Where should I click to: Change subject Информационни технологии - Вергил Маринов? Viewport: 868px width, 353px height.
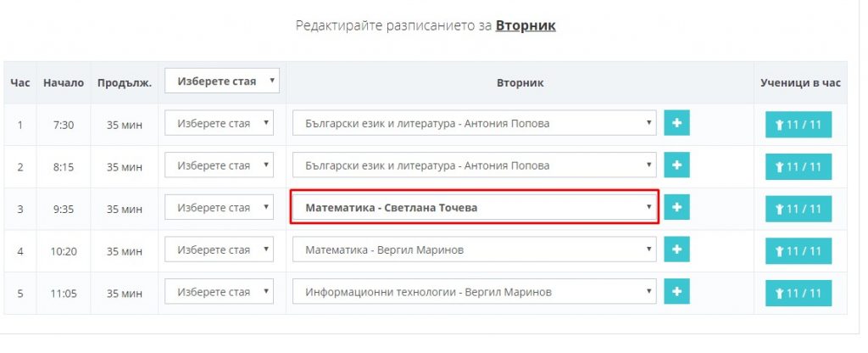(475, 292)
